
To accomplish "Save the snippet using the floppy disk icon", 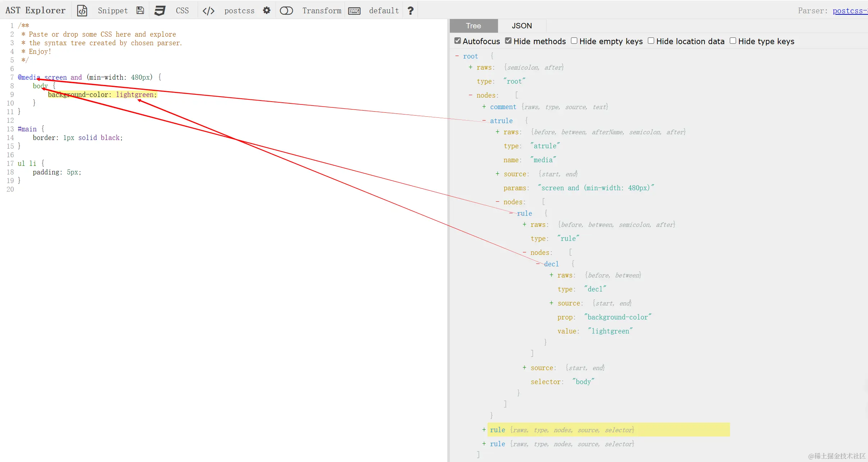I will tap(140, 10).
